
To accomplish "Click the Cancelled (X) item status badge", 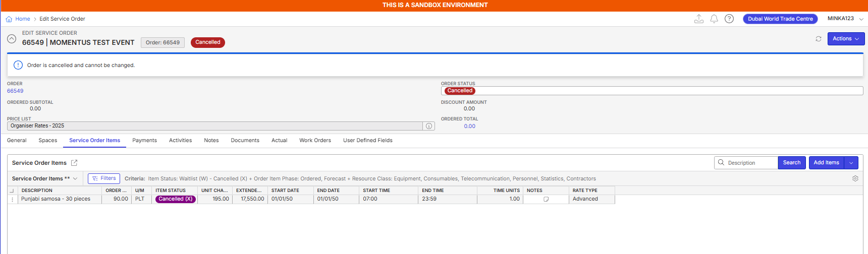I will click(175, 199).
